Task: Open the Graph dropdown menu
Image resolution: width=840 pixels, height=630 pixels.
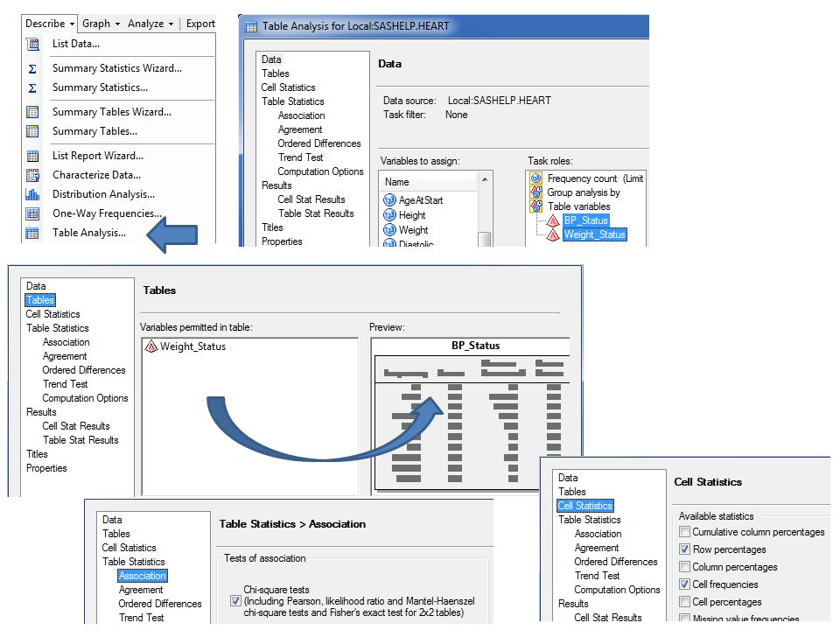Action: tap(101, 24)
